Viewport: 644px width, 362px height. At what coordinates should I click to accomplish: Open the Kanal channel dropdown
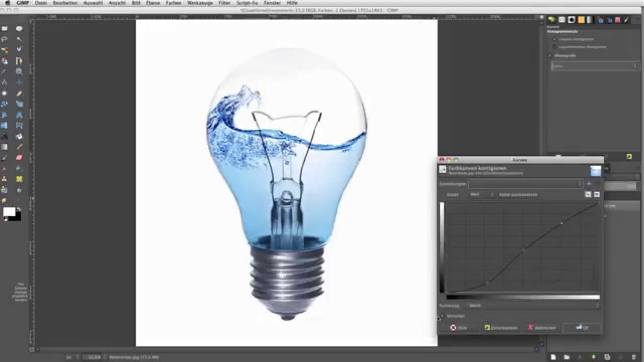click(482, 194)
